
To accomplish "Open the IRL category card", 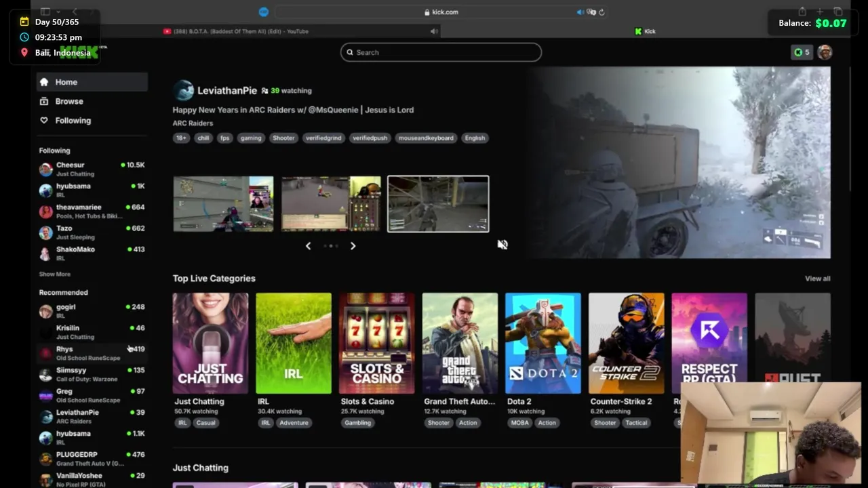I will coord(294,343).
